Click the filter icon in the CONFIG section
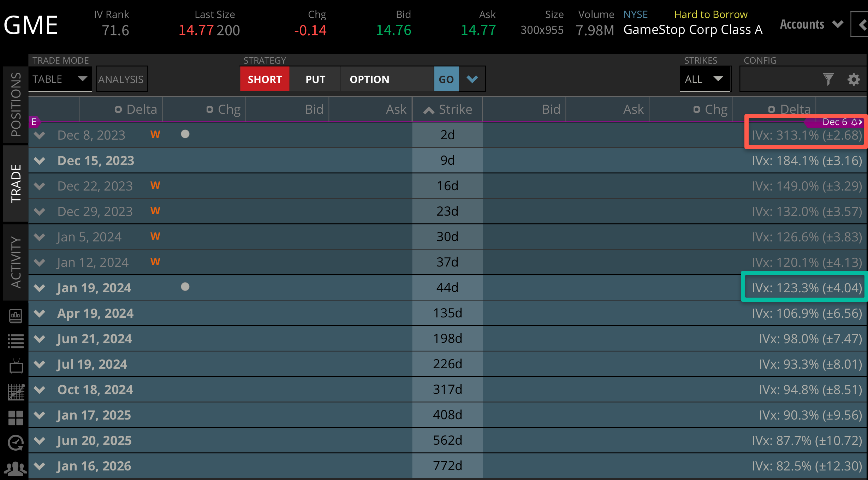The image size is (868, 480). pyautogui.click(x=828, y=79)
